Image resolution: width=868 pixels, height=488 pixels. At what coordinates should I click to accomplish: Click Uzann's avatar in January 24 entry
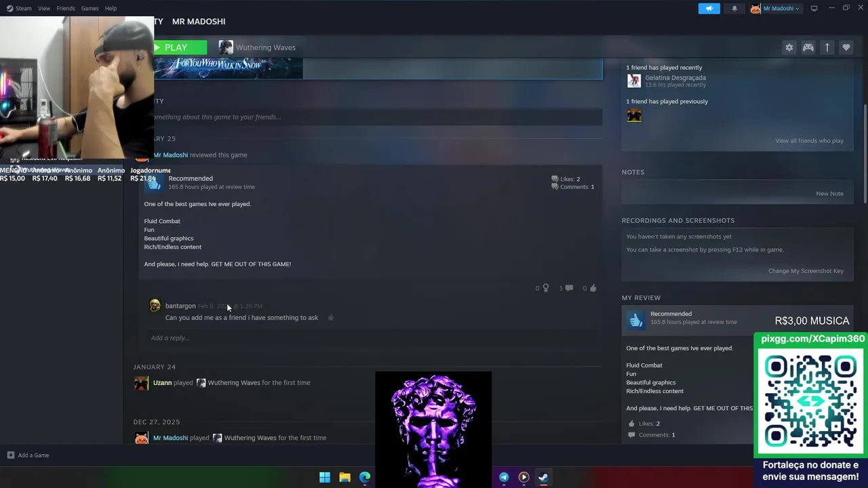coord(141,384)
